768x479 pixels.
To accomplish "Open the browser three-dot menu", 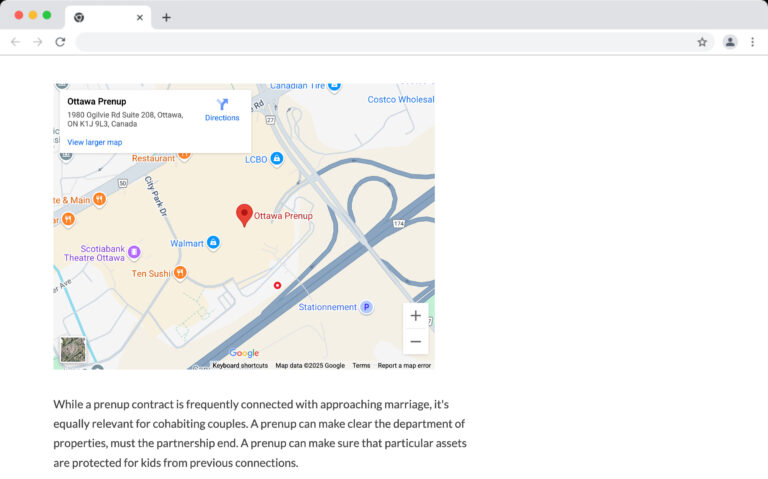I will click(752, 42).
